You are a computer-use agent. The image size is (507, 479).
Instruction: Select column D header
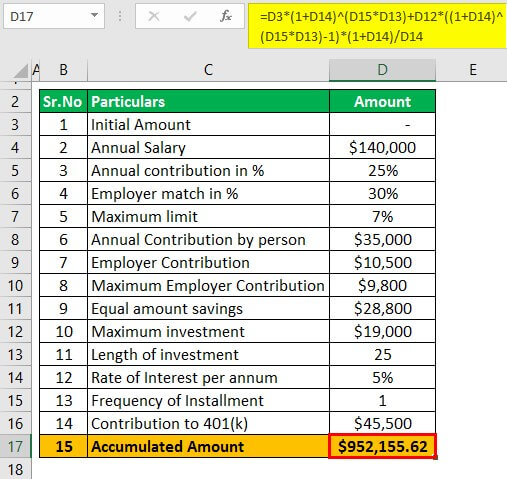pyautogui.click(x=382, y=70)
